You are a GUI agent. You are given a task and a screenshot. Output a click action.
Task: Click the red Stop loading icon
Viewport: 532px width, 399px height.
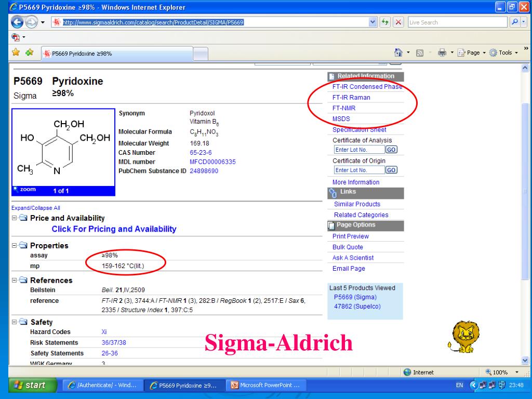(x=398, y=22)
